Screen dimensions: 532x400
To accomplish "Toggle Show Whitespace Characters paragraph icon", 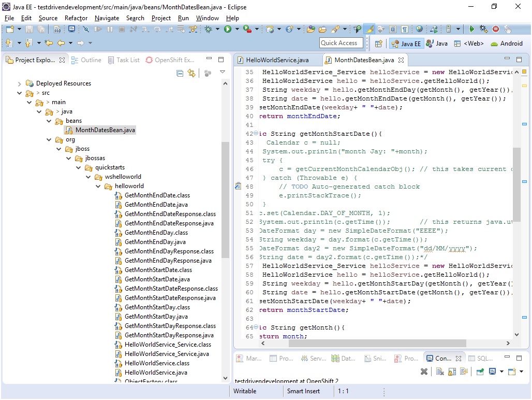I will pyautogui.click(x=404, y=30).
